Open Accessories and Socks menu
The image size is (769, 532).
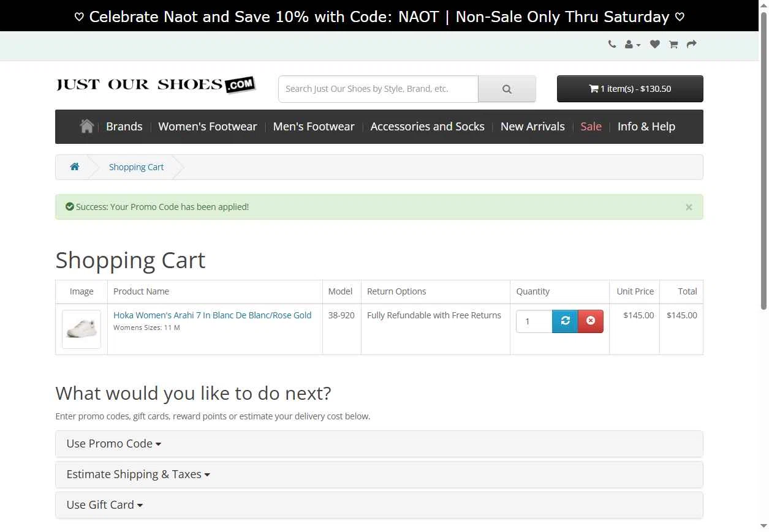point(428,127)
